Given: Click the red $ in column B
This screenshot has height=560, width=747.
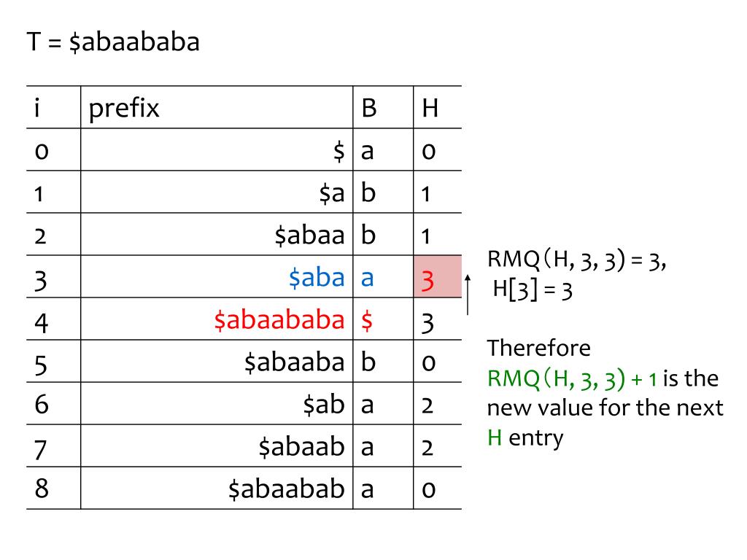Looking at the screenshot, I should coord(367,320).
